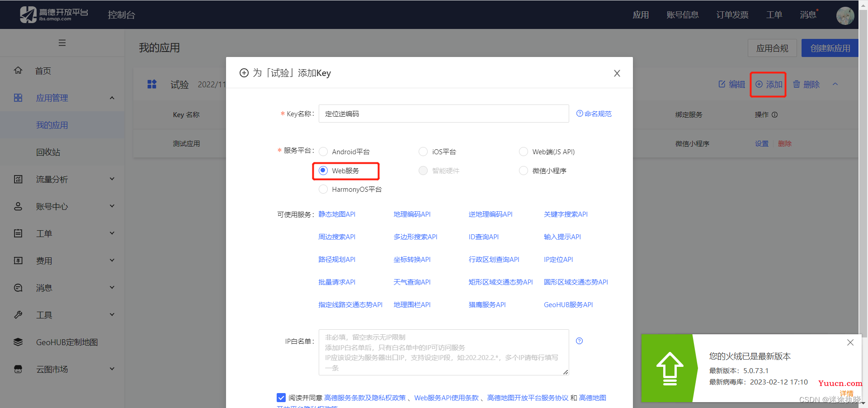868x408 pixels.
Task: Click the user avatar in top bar
Action: point(845,15)
